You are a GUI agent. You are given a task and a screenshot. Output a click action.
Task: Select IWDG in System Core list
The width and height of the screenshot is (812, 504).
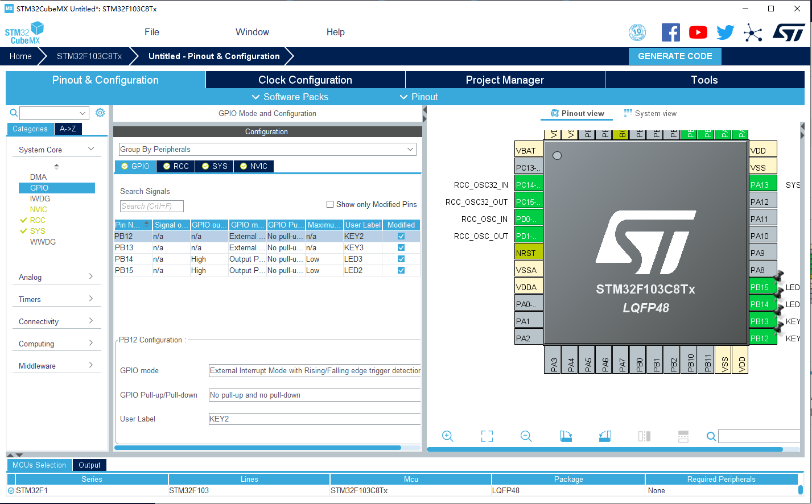click(x=40, y=199)
